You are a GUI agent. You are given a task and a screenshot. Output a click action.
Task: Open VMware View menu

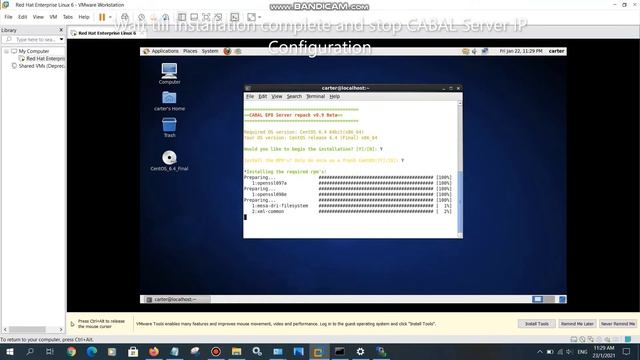(x=38, y=17)
